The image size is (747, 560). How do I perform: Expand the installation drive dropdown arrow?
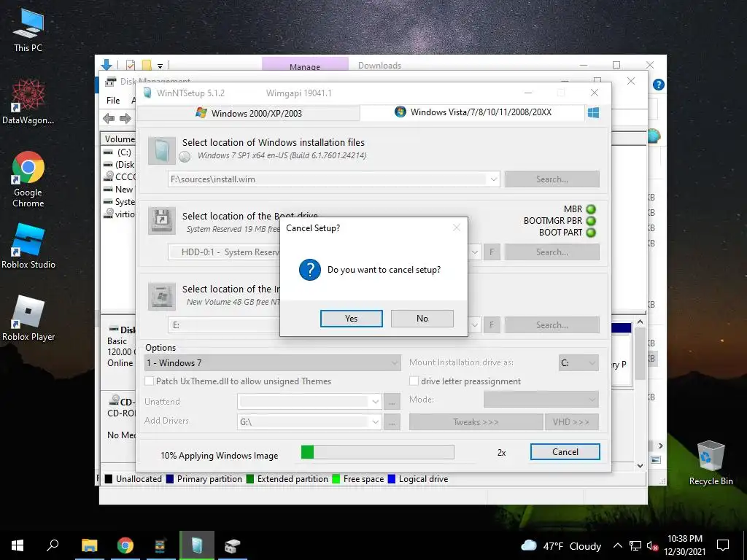pos(474,324)
